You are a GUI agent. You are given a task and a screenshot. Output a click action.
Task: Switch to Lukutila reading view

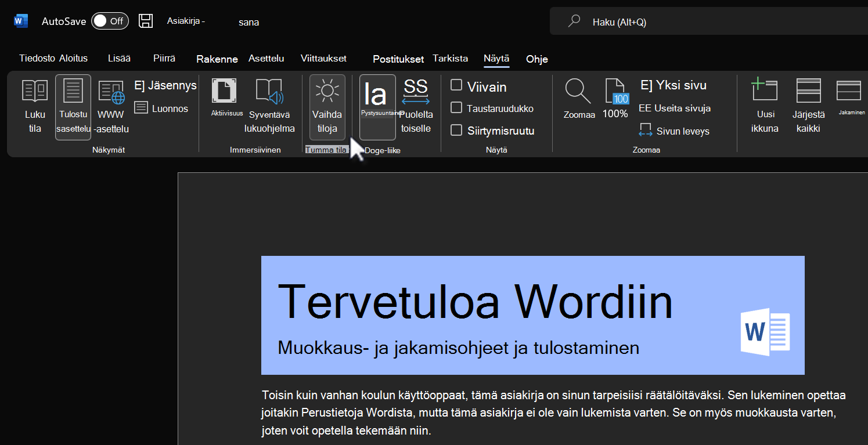coord(35,107)
